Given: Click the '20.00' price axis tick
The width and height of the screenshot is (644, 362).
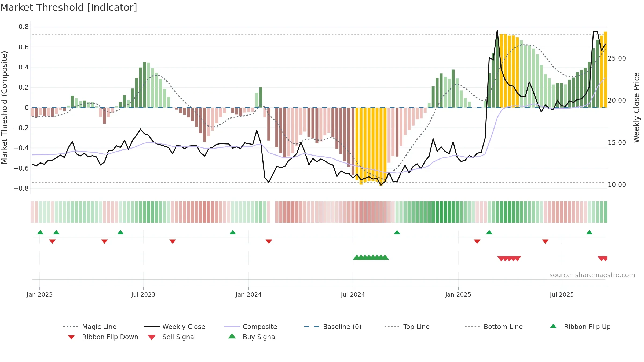Looking at the screenshot, I should tap(617, 101).
